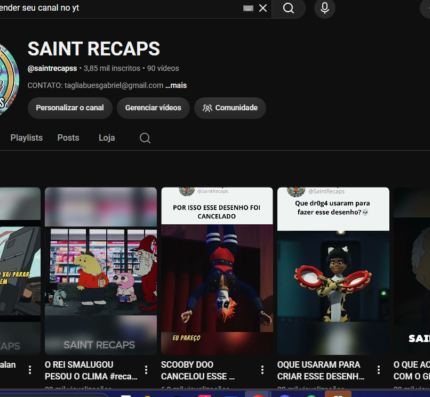Open the Loja tab
This screenshot has width=430, height=397.
[107, 138]
